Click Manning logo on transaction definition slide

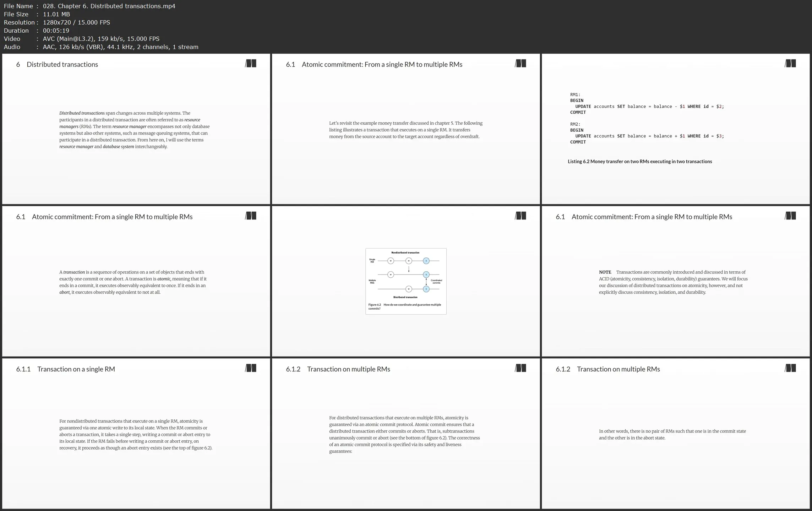click(251, 216)
